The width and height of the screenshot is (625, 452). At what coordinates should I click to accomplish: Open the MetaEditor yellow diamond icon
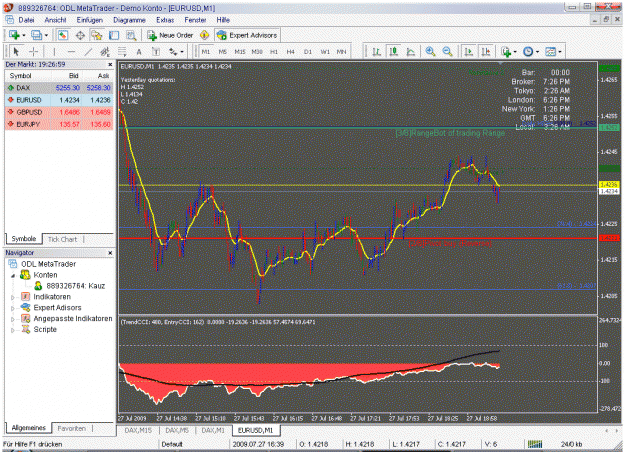204,35
